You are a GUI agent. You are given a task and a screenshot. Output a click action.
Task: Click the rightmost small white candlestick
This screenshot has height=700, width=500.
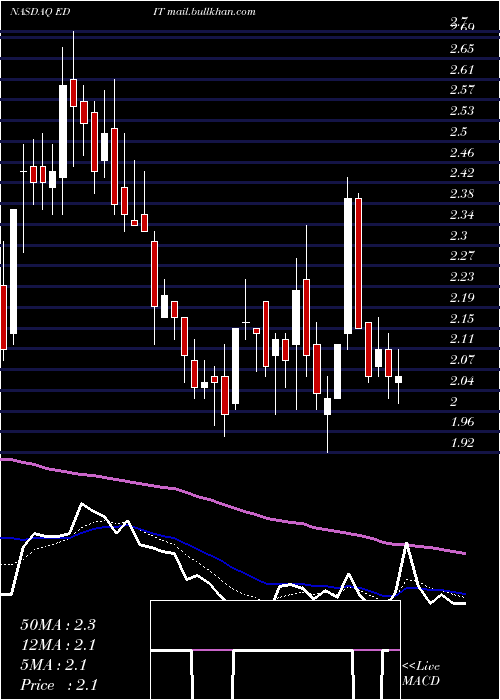tap(398, 379)
